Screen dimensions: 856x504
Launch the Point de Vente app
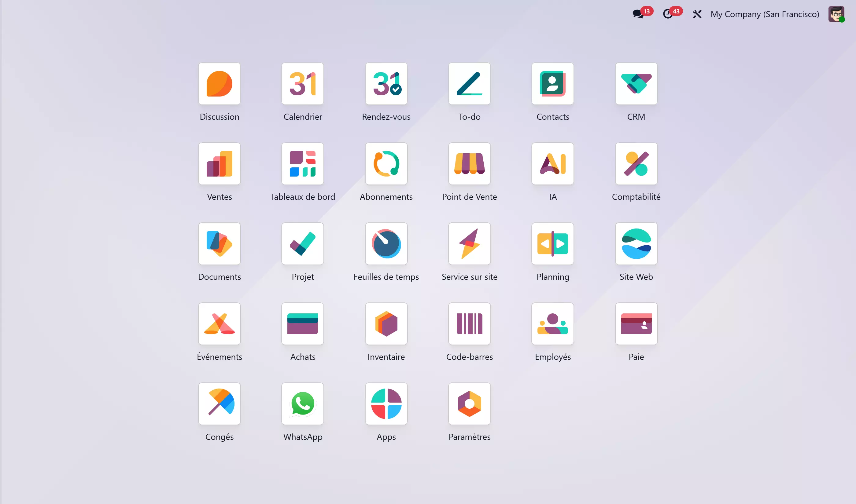click(x=469, y=164)
